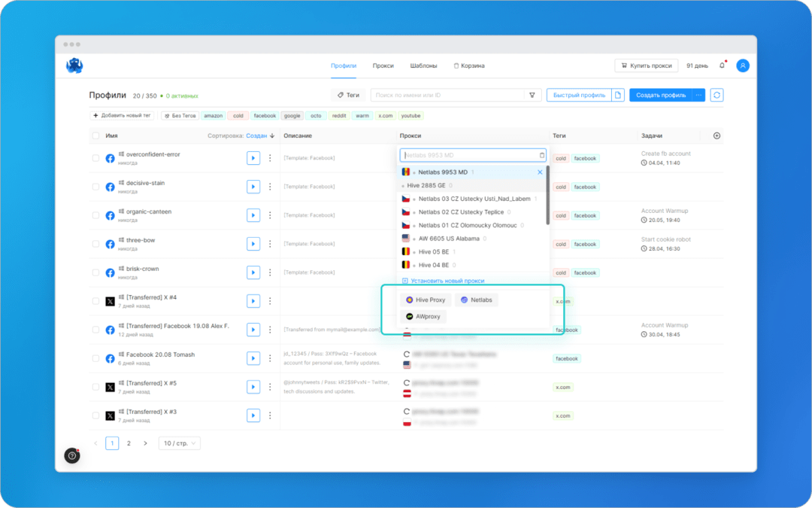The height and width of the screenshot is (508, 812).
Task: Open the notifications bell
Action: click(722, 65)
